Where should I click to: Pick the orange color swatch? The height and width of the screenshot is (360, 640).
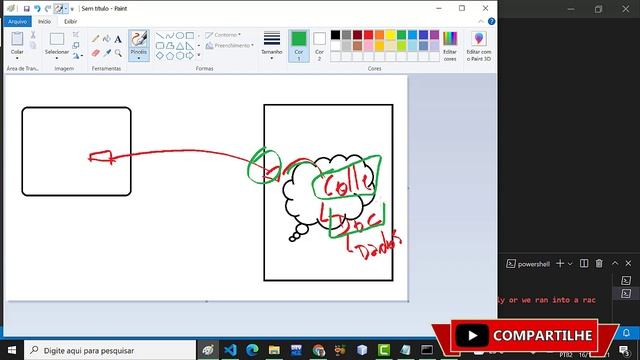click(380, 35)
